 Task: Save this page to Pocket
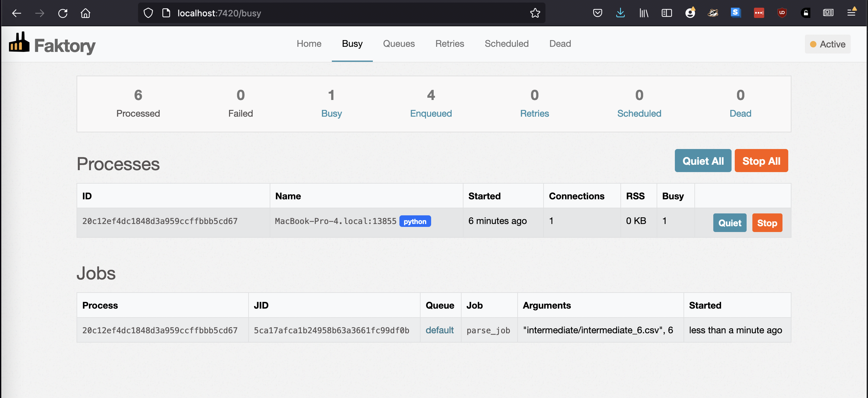click(x=597, y=13)
